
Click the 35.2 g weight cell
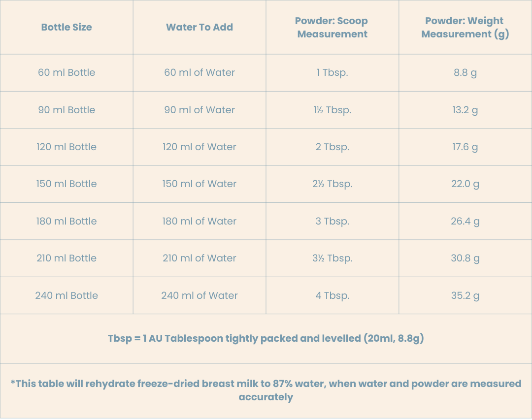point(465,295)
